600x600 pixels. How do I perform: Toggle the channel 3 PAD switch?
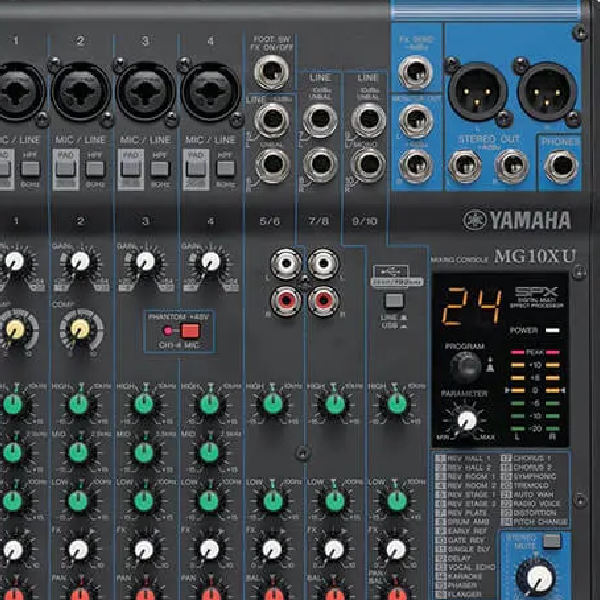131,169
